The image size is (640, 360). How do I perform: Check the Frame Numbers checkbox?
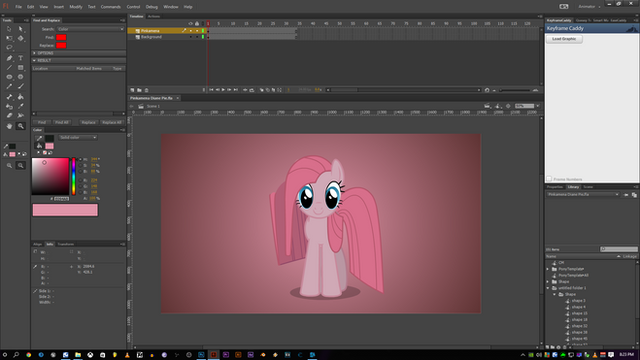point(549,179)
